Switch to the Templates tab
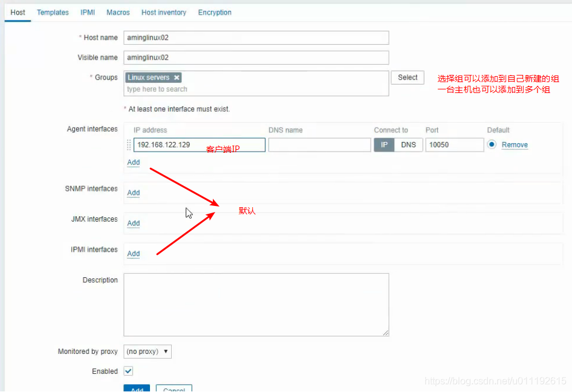The width and height of the screenshot is (572, 392). [x=53, y=13]
